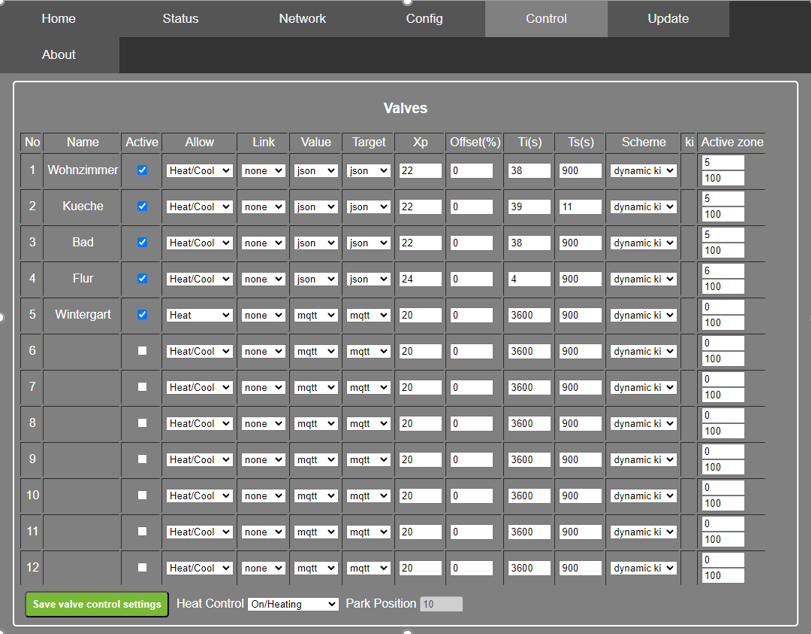Click the Wohnzimmer name cell

(x=83, y=170)
